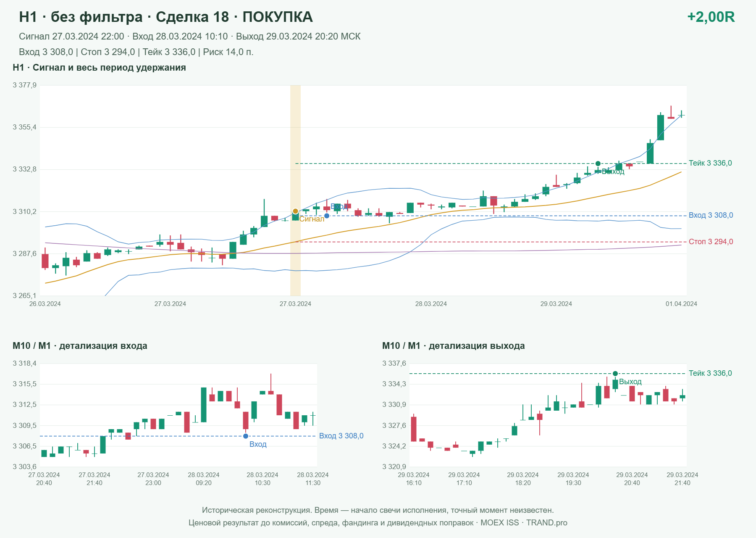Click the 3 337,6 label on exit chart axis

[394, 364]
